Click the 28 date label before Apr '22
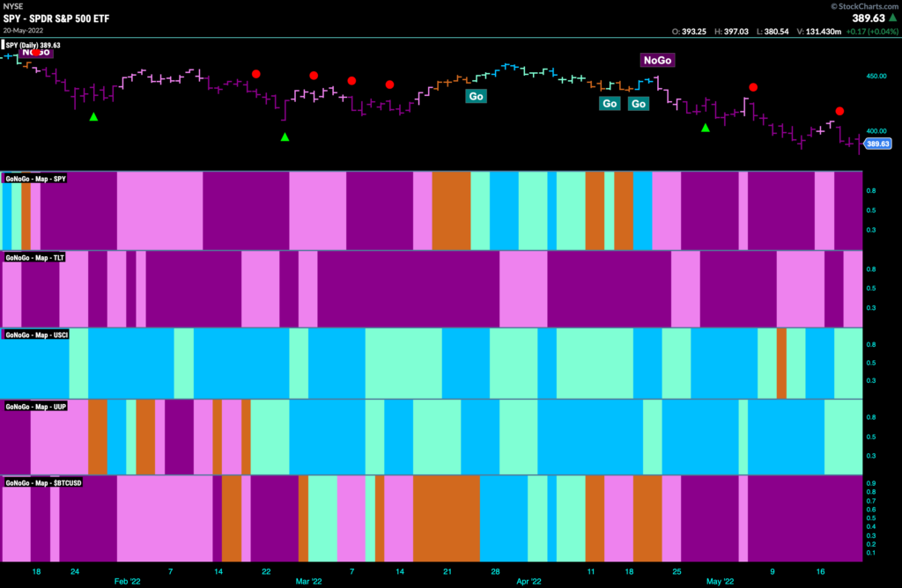Viewport: 902px width, 588px height. [495, 571]
